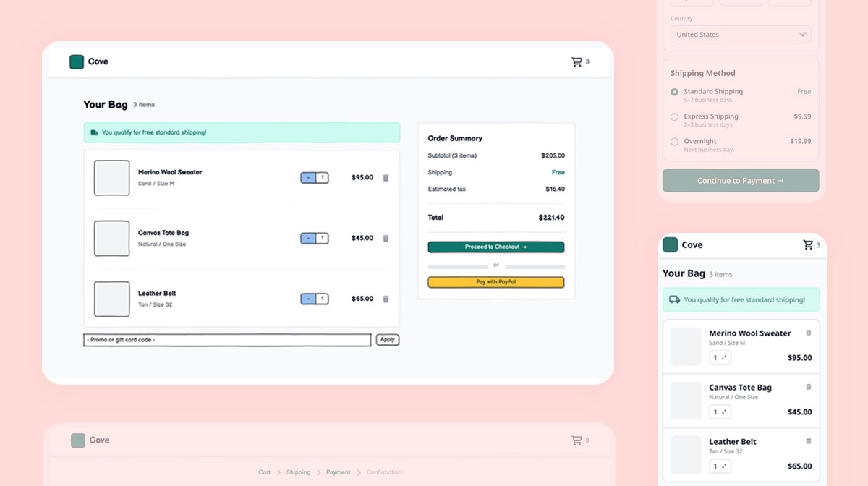Proceed to Checkout from order summary

click(496, 247)
